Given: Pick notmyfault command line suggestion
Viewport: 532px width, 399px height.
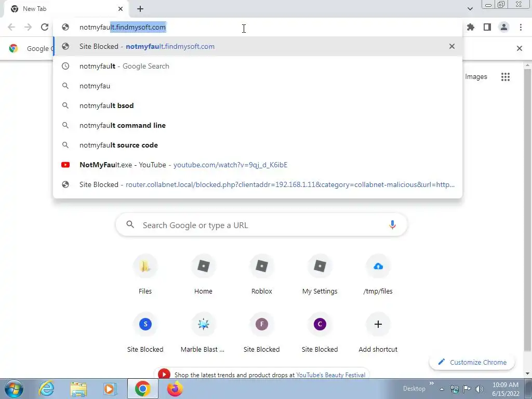Looking at the screenshot, I should (x=258, y=125).
